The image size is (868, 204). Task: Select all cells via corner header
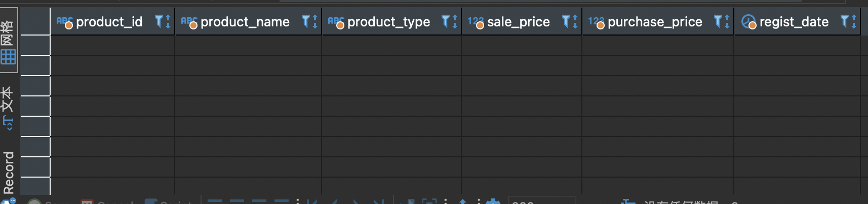(35, 21)
